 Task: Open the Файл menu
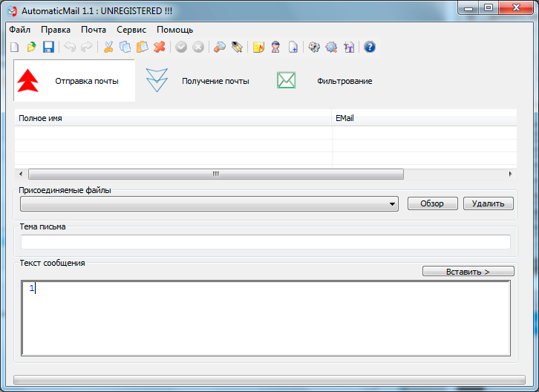click(20, 30)
